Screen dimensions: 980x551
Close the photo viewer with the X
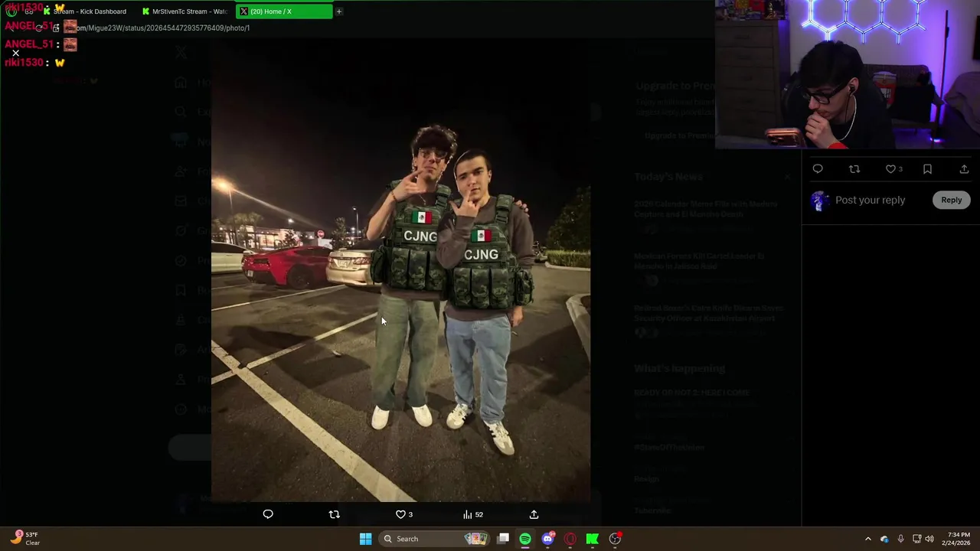click(15, 54)
